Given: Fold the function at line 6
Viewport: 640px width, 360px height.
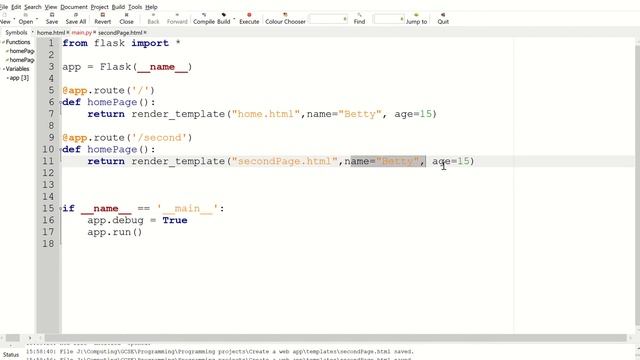Looking at the screenshot, I should (61, 102).
